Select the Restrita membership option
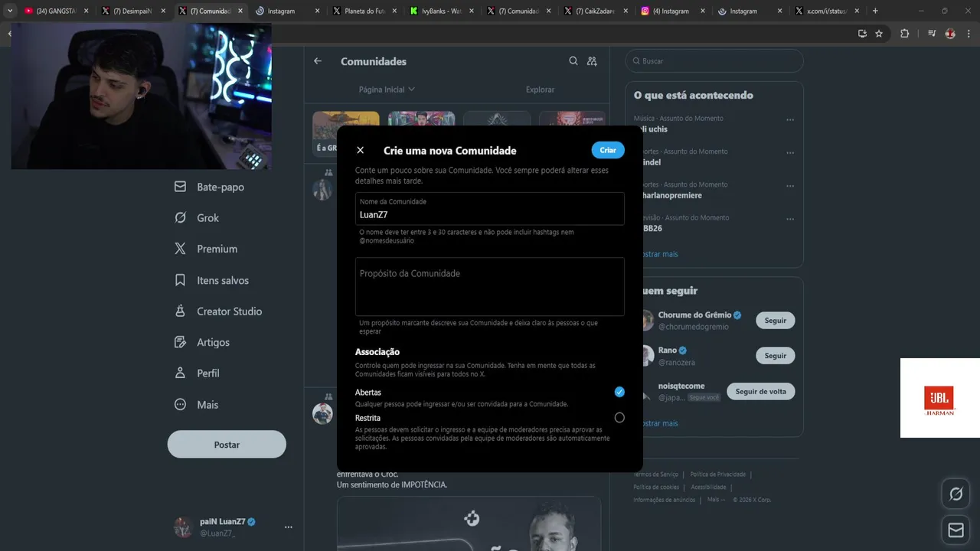This screenshot has width=980, height=551. pos(619,418)
